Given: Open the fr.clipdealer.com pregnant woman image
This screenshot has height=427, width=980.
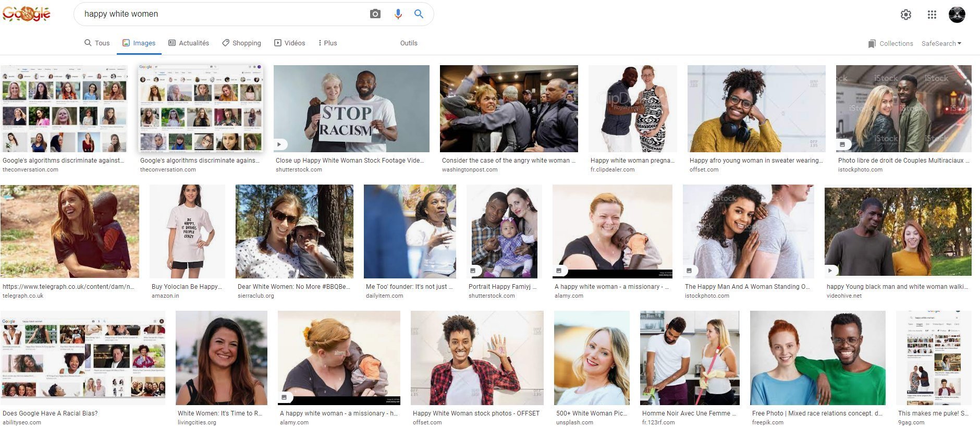Looking at the screenshot, I should [633, 108].
